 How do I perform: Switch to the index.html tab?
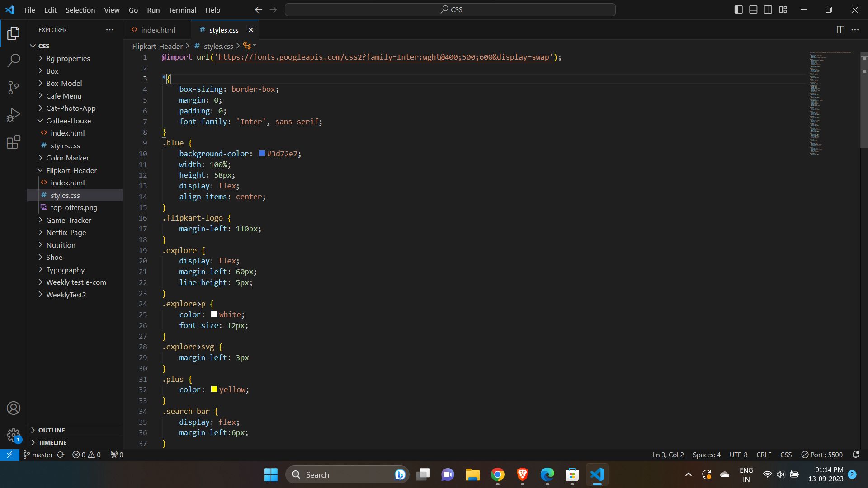(x=158, y=30)
